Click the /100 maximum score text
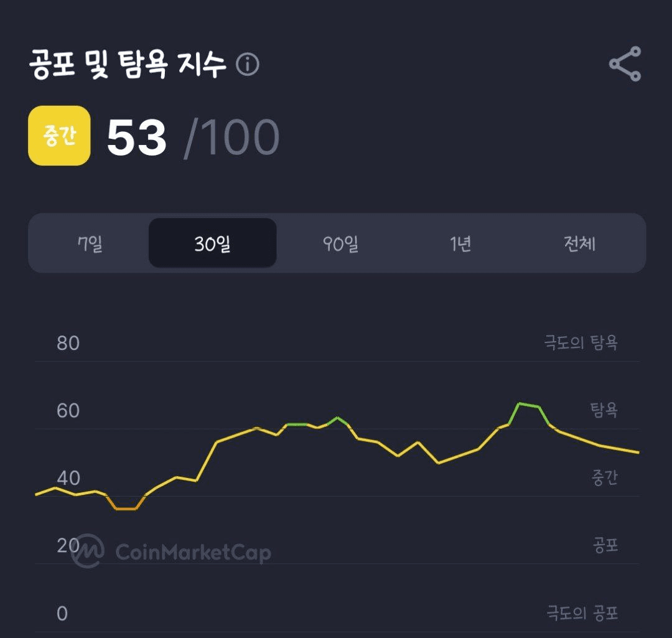 click(231, 138)
